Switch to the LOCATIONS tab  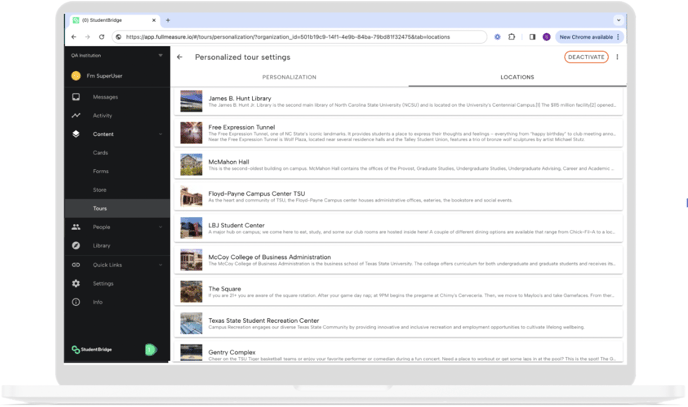coord(517,77)
